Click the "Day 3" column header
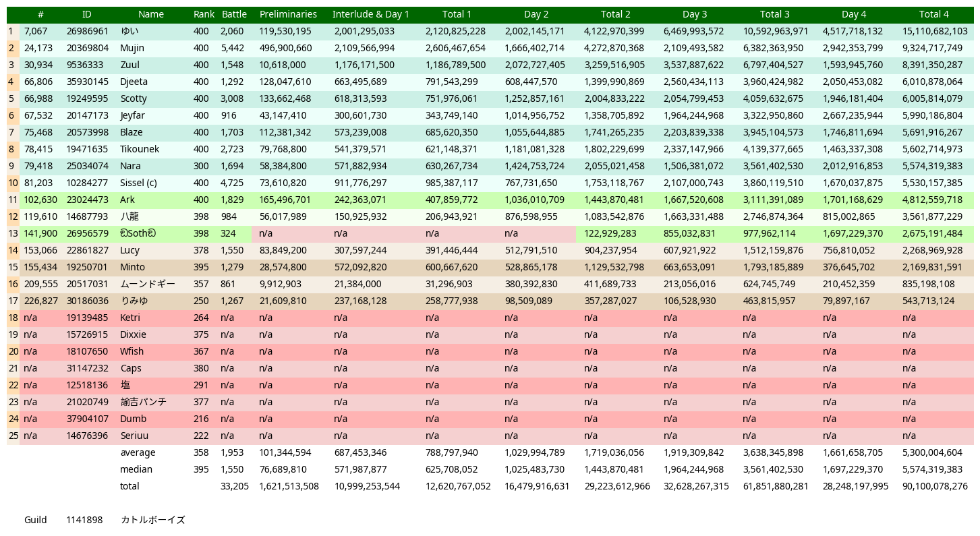Viewport: 980px width, 536px height. tap(695, 14)
